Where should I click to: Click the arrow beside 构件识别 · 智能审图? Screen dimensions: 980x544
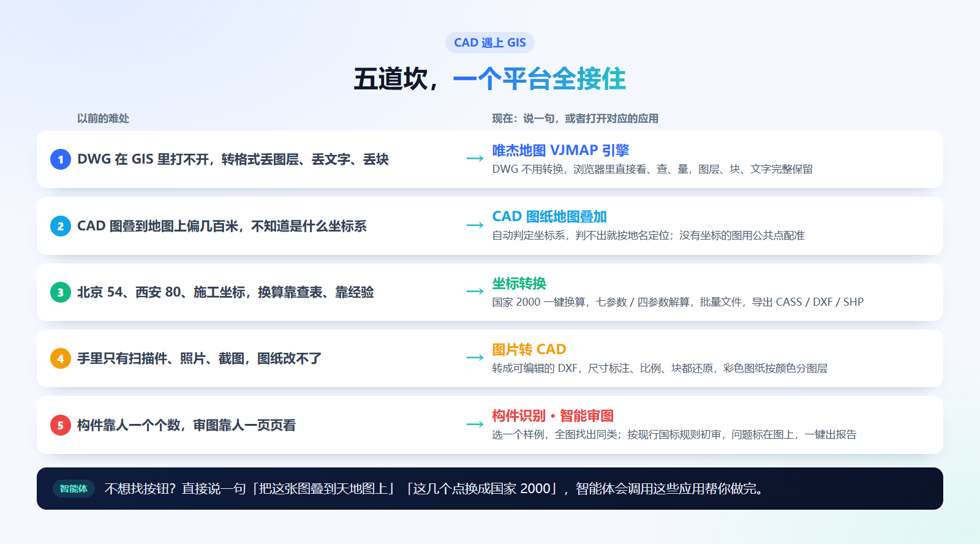click(x=475, y=424)
